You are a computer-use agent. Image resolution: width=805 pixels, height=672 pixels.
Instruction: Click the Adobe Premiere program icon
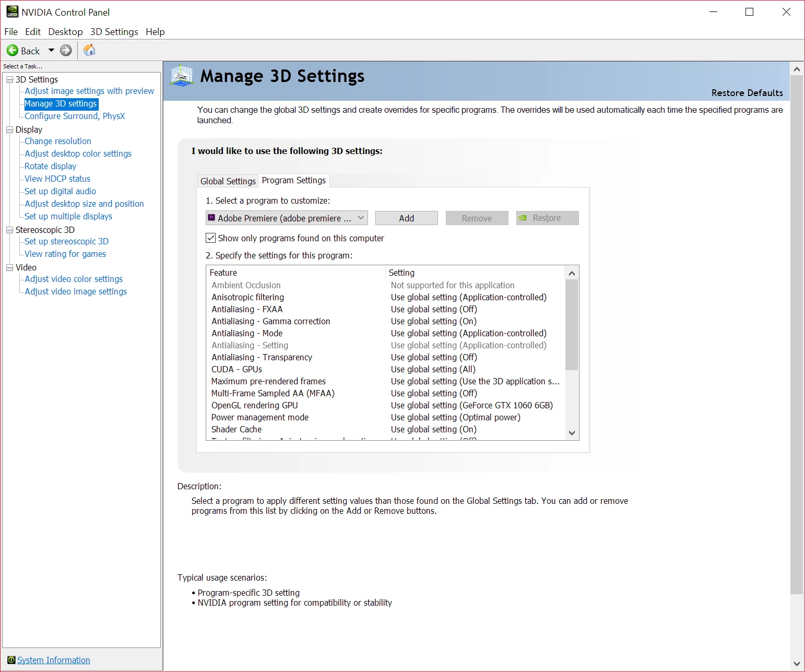pyautogui.click(x=211, y=218)
